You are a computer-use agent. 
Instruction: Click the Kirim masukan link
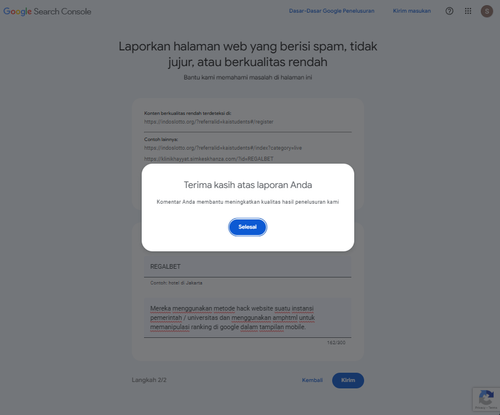(412, 11)
